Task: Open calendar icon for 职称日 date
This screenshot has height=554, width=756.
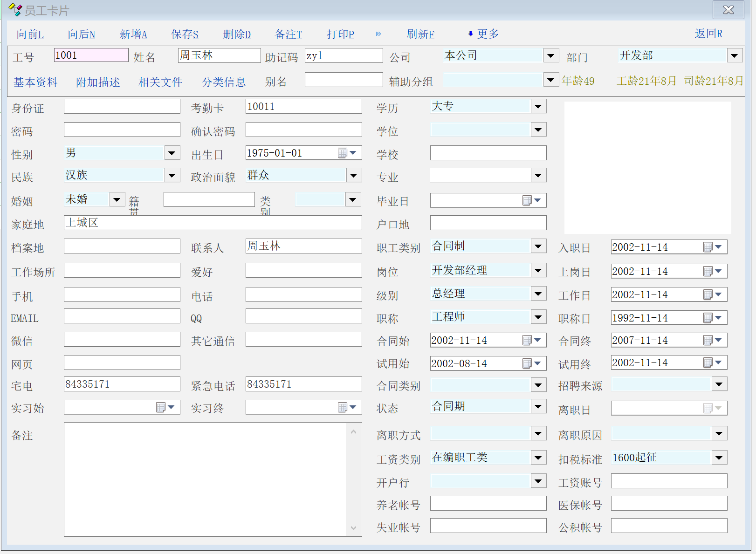Action: click(708, 318)
